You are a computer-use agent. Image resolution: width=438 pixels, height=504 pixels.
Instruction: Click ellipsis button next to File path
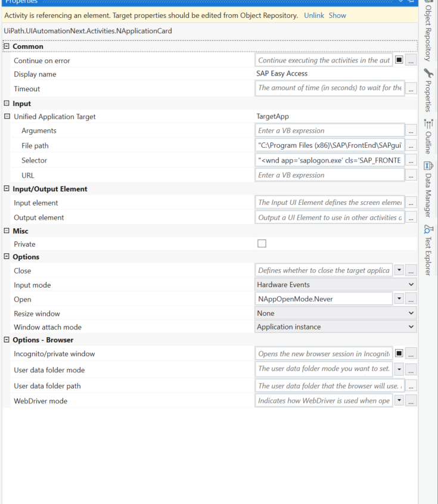coord(411,146)
